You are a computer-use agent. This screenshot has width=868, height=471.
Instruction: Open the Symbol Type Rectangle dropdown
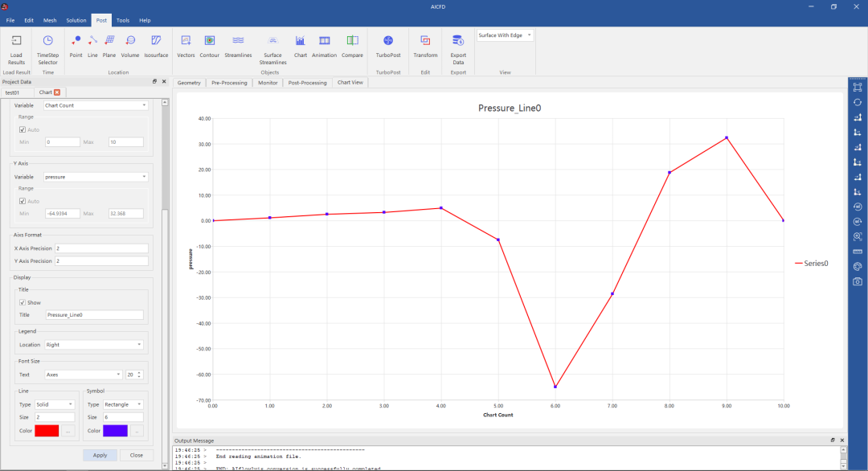tap(123, 404)
